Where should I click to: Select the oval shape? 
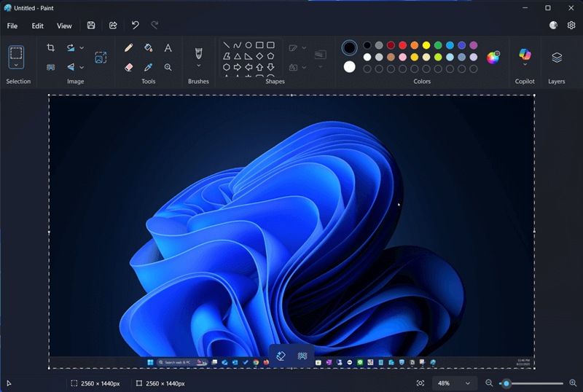point(249,45)
